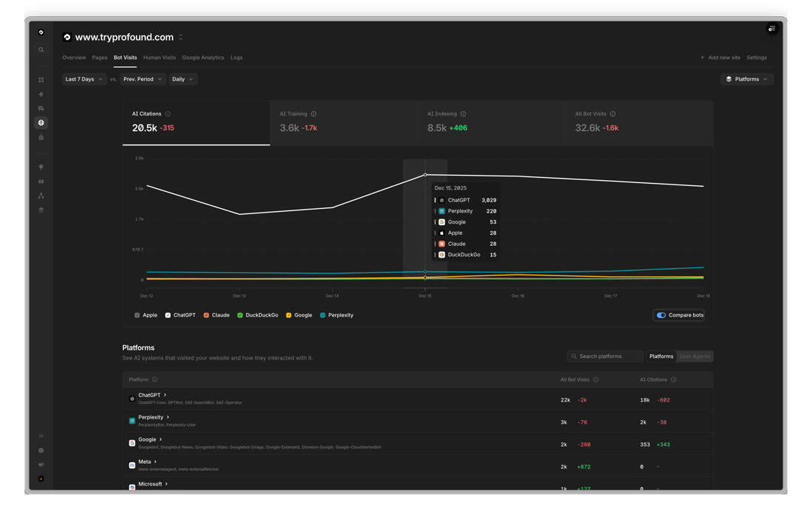Switch to the Human Visits tab
Image resolution: width=812 pixels, height=527 pixels.
[159, 58]
